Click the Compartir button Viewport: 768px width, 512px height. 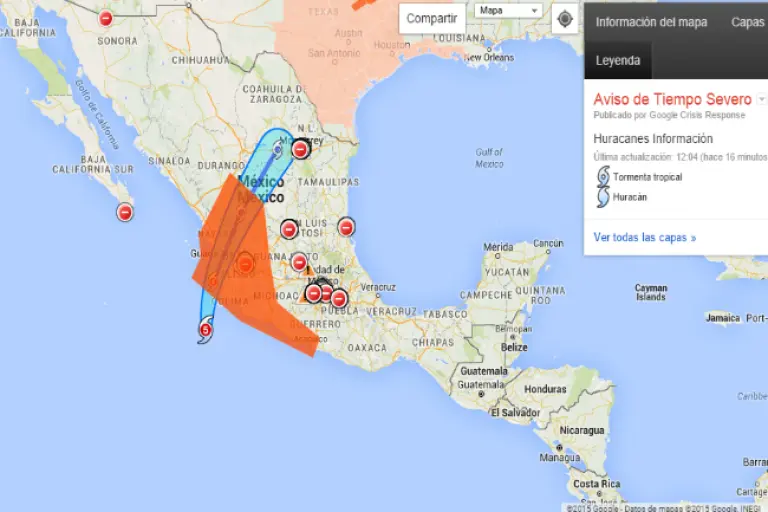pyautogui.click(x=432, y=18)
